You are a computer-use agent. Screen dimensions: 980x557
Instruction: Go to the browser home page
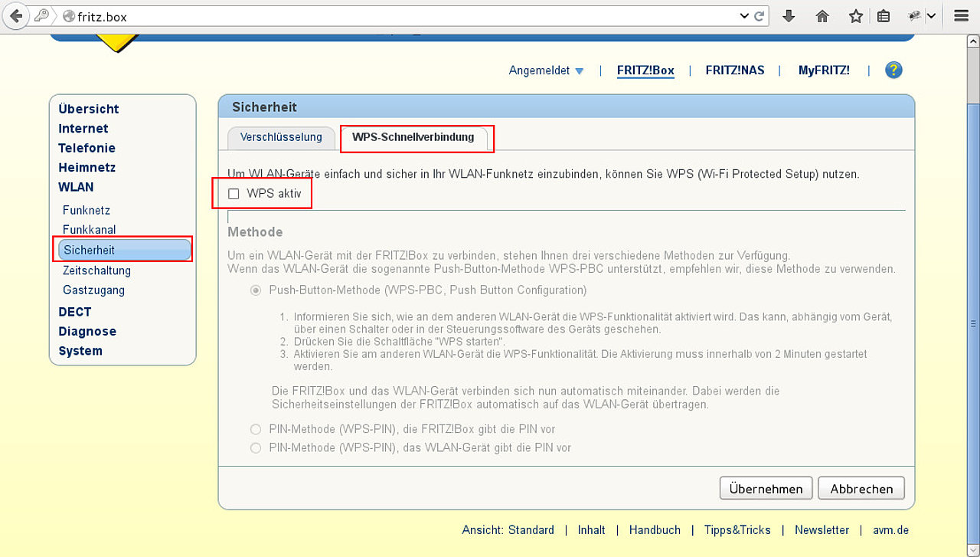(x=822, y=16)
